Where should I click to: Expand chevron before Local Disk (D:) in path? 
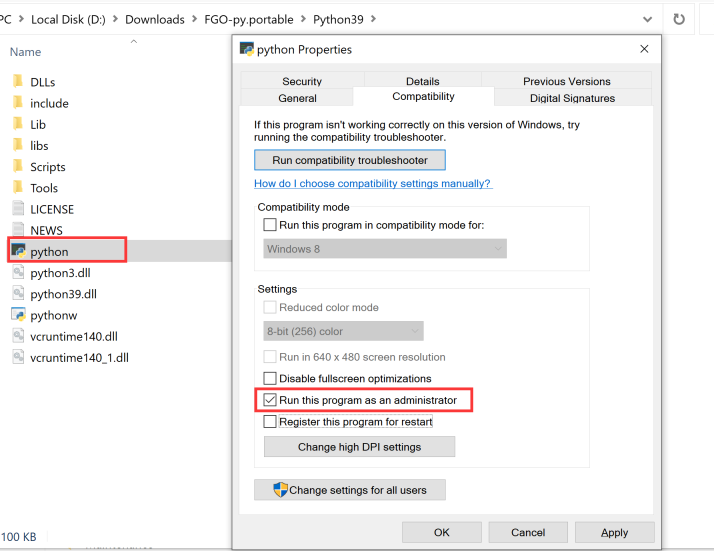tap(21, 19)
